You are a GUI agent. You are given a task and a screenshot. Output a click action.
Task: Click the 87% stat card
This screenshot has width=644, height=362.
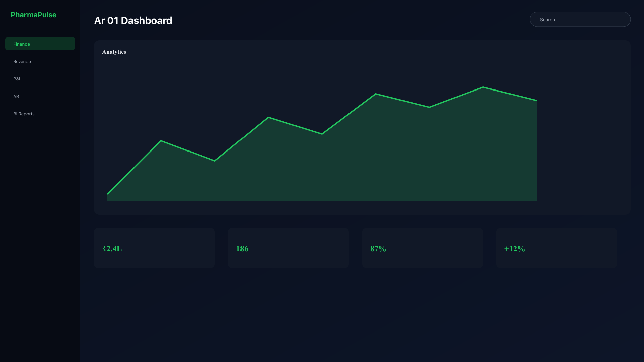423,248
